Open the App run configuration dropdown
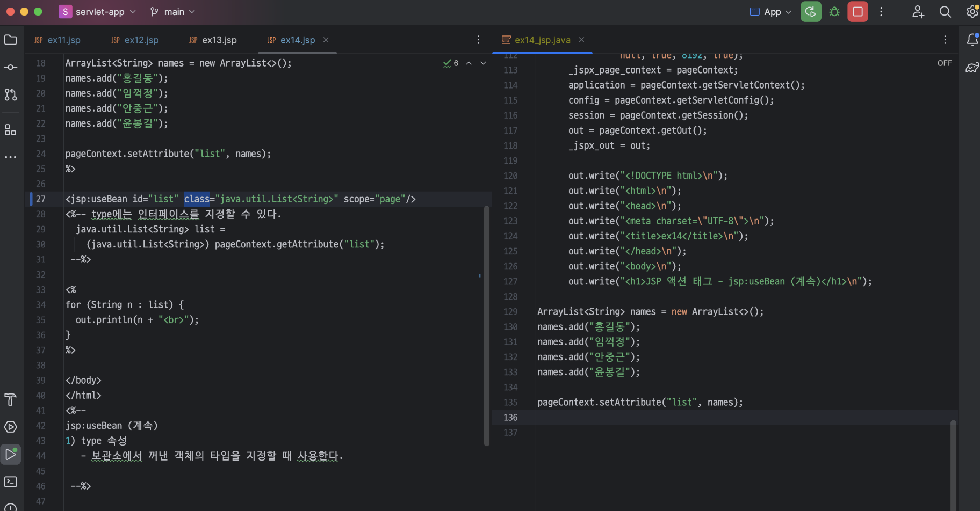980x511 pixels. [770, 12]
